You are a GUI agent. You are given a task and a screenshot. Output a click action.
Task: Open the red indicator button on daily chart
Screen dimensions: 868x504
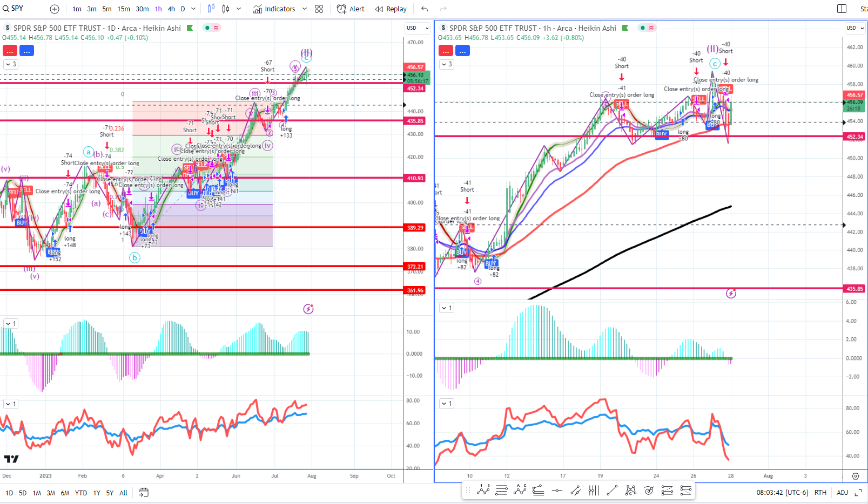tap(10, 51)
